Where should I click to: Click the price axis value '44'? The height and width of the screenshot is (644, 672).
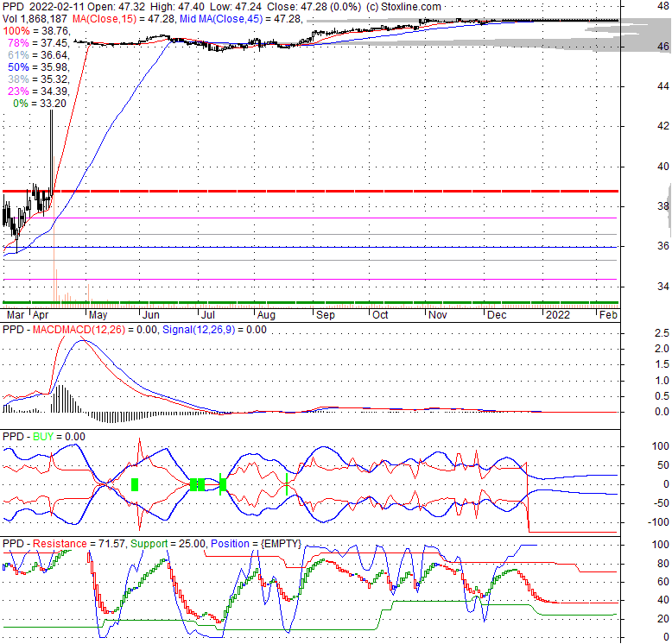pos(663,86)
